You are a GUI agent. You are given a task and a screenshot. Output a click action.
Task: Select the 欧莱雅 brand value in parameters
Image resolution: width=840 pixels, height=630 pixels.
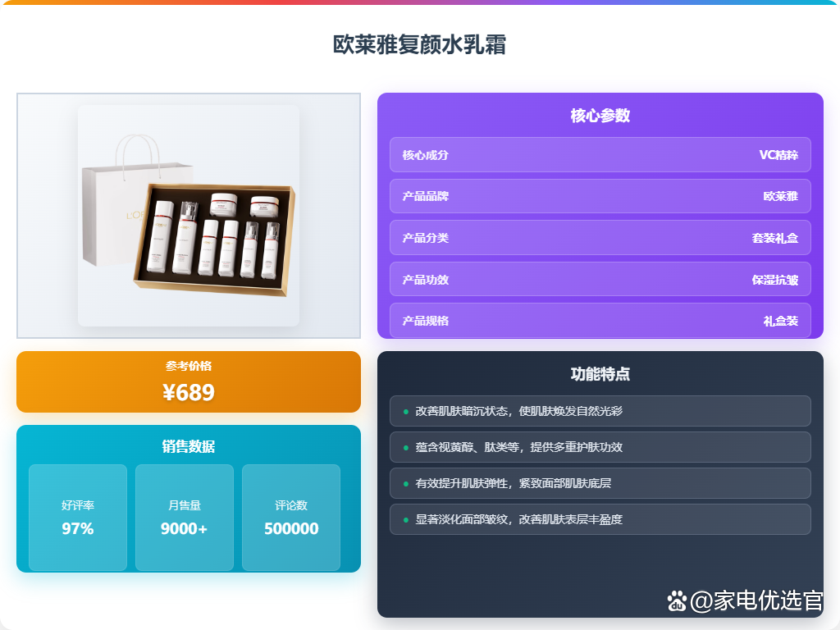(x=781, y=196)
